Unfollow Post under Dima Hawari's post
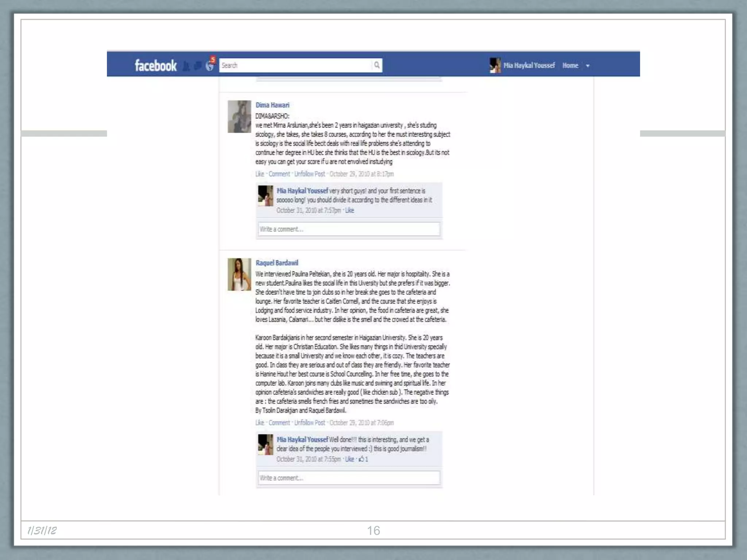The image size is (747, 560). point(309,174)
